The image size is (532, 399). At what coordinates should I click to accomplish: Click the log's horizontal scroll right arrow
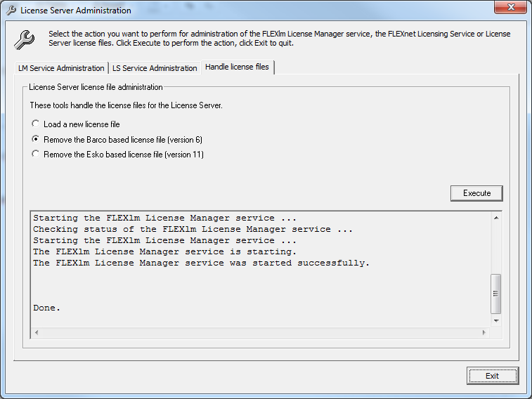point(484,332)
